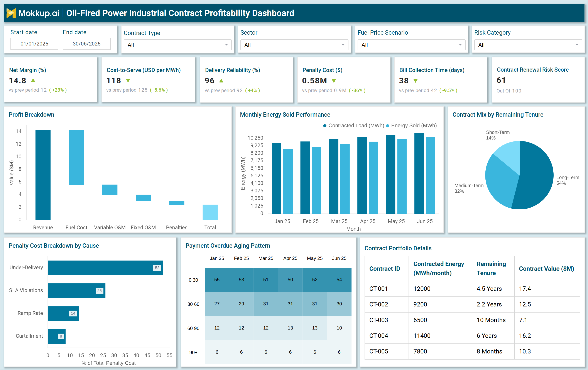The height and width of the screenshot is (370, 588).
Task: Click Contracted Load legend dot
Action: click(325, 126)
